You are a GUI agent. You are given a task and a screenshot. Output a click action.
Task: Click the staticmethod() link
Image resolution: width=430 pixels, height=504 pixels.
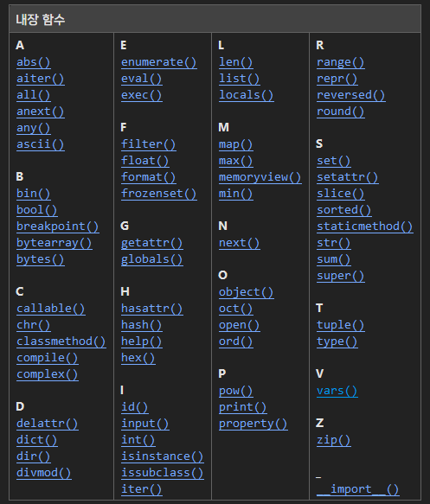coord(365,226)
